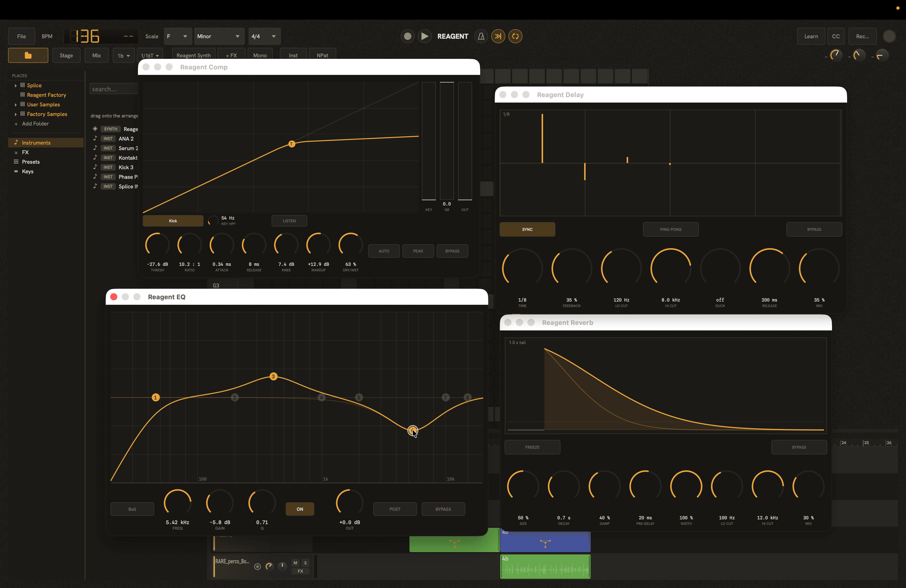
Task: Open the File menu
Action: point(21,36)
